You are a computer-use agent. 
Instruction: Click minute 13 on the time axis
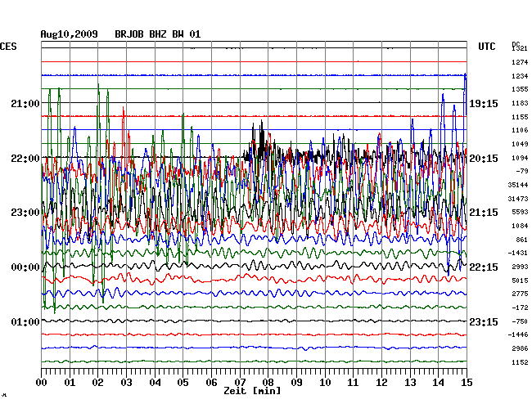tap(410, 383)
